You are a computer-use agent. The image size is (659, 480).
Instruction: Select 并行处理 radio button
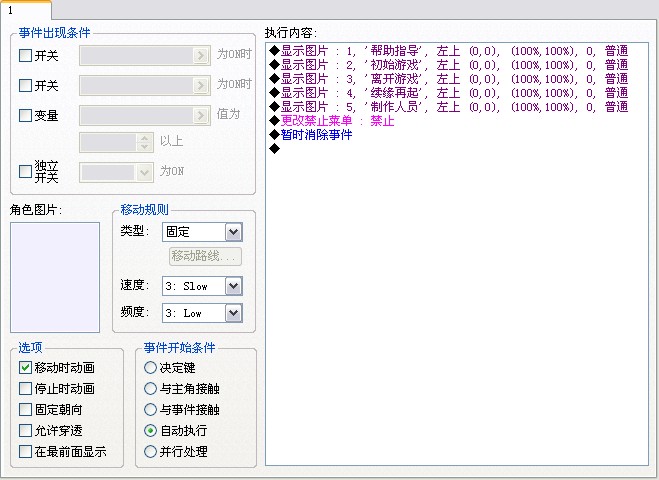point(150,451)
